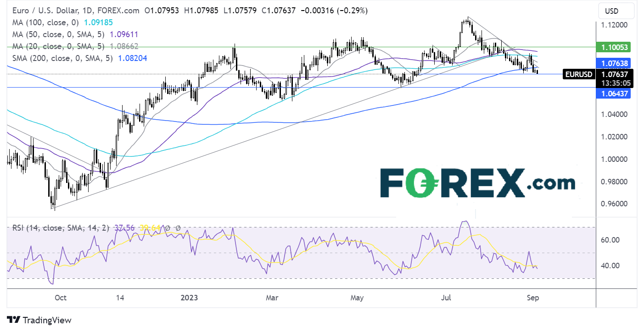The width and height of the screenshot is (644, 332).
Task: Click the 1.12000 price axis tick
Action: pos(615,25)
